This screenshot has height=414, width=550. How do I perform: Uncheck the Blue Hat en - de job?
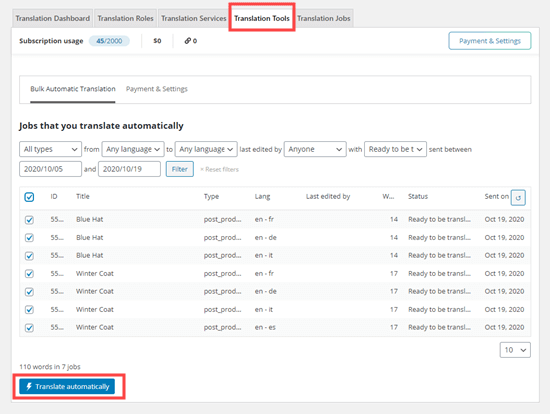click(29, 238)
